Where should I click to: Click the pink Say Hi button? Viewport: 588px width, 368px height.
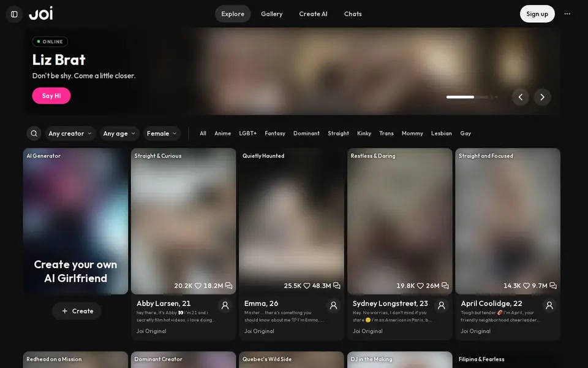point(51,96)
